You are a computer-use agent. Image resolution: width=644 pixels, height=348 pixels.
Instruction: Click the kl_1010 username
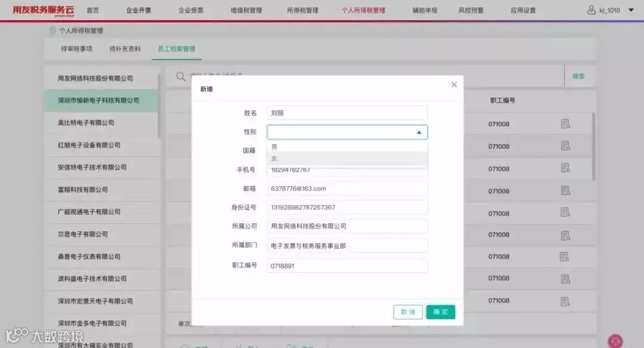pyautogui.click(x=609, y=10)
